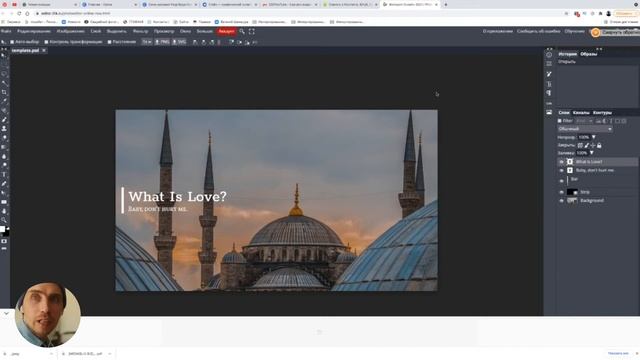Open the export scale 1x dropdown

click(147, 42)
